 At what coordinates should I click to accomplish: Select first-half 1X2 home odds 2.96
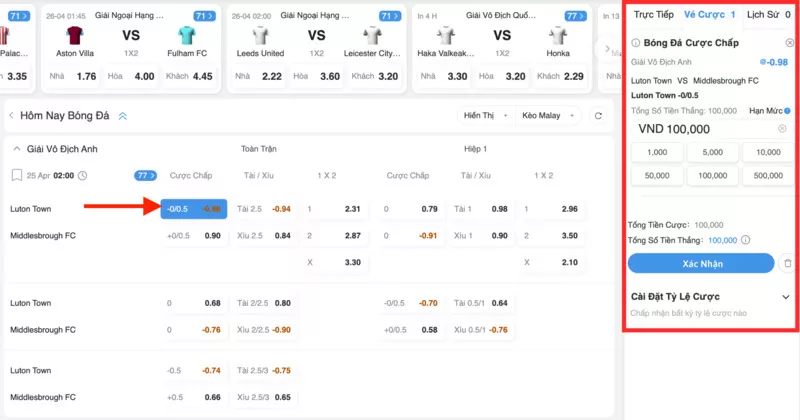coord(551,209)
